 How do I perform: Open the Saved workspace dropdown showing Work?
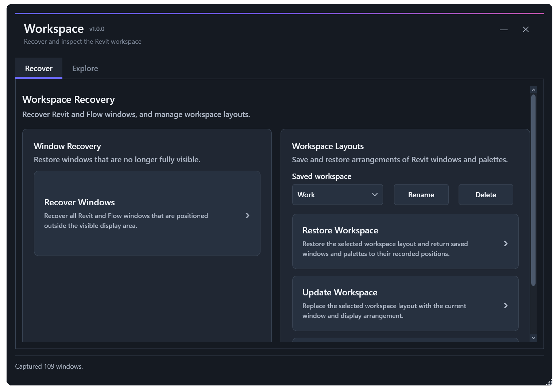tap(337, 194)
